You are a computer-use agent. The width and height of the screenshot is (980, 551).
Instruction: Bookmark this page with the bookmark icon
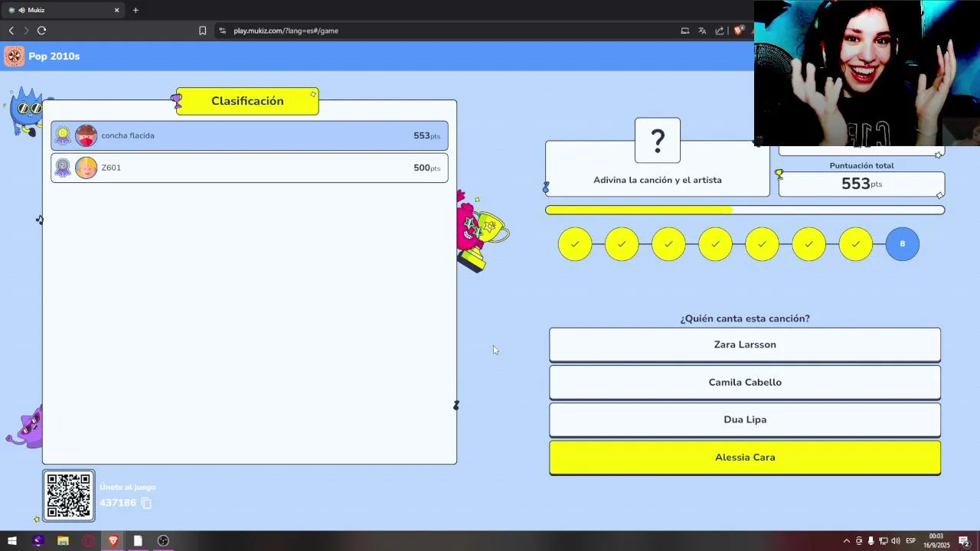click(x=202, y=31)
